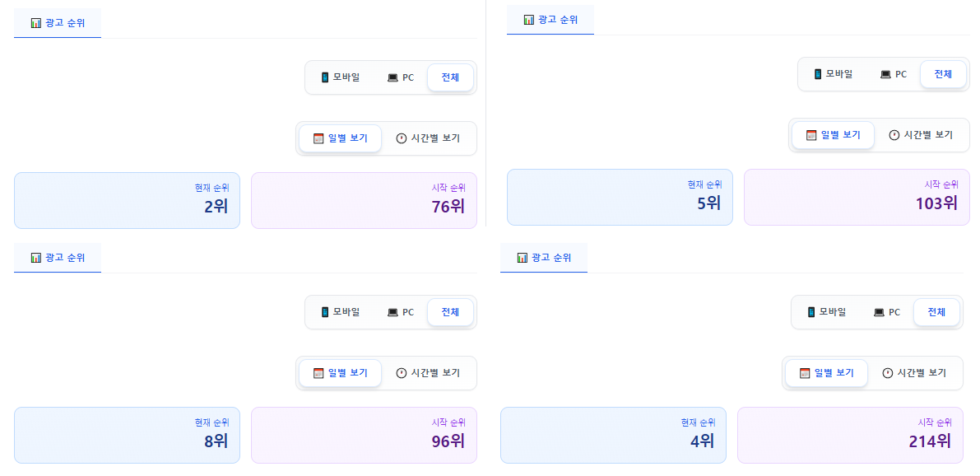This screenshot has height=476, width=980.
Task: Click the clock icon in the 76위 panel
Action: 402,138
